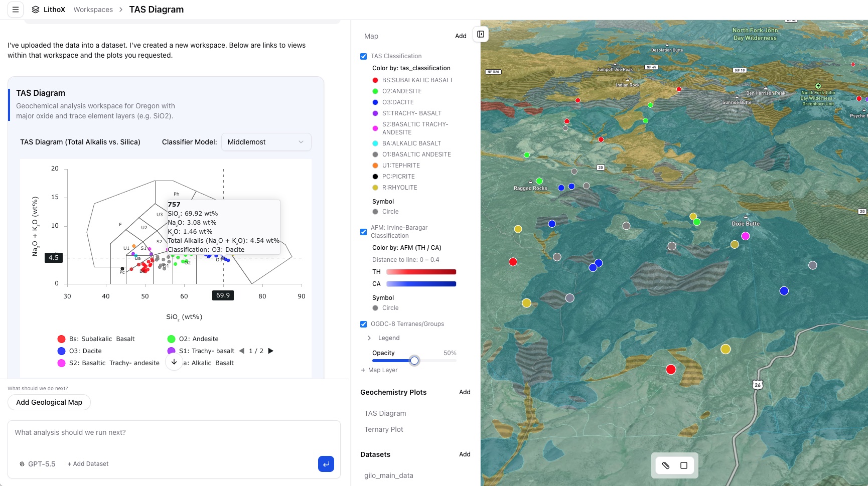868x486 pixels.
Task: Click the CA blue gradient bar
Action: (421, 284)
